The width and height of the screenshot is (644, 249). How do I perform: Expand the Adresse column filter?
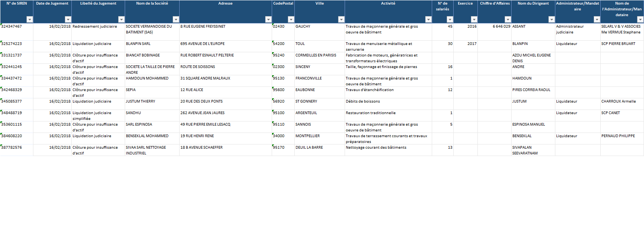click(x=268, y=20)
